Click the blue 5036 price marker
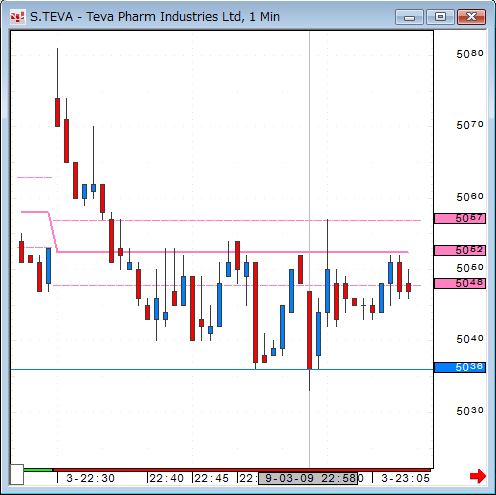The image size is (496, 495). tap(460, 367)
